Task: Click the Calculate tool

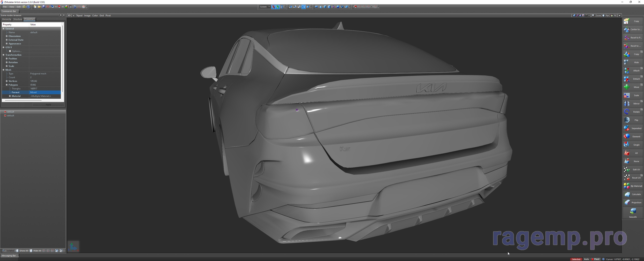Action: click(633, 194)
